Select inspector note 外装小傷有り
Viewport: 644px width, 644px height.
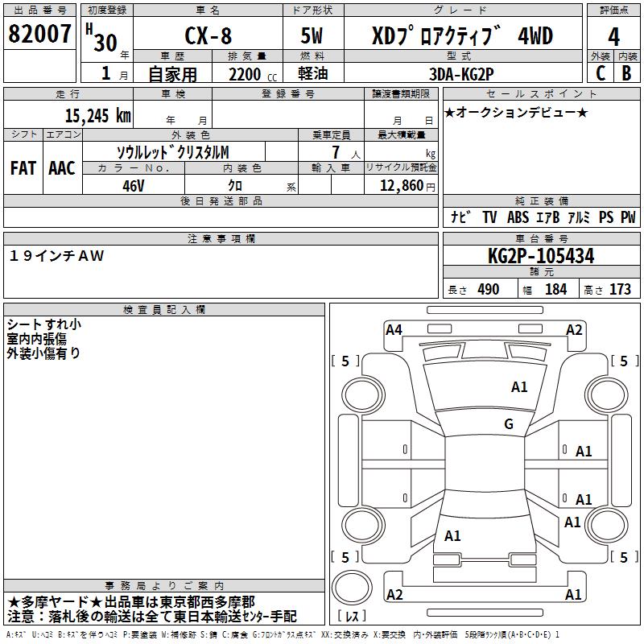click(43, 353)
